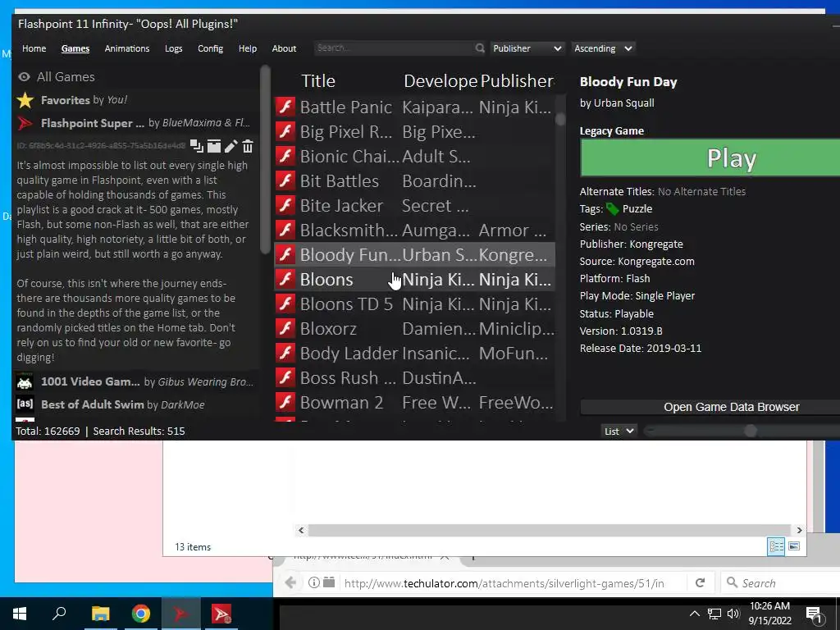This screenshot has width=840, height=630.
Task: Click the Flash icon beside Bloxorz
Action: point(285,328)
